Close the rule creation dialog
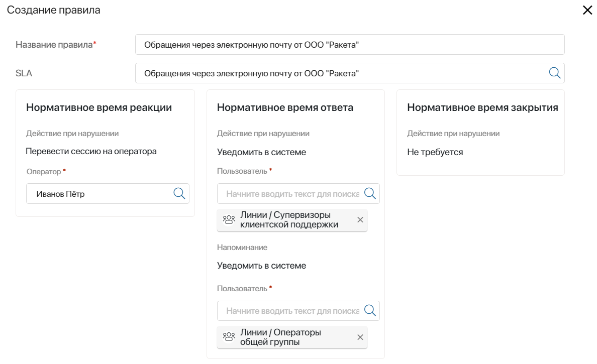 587,10
